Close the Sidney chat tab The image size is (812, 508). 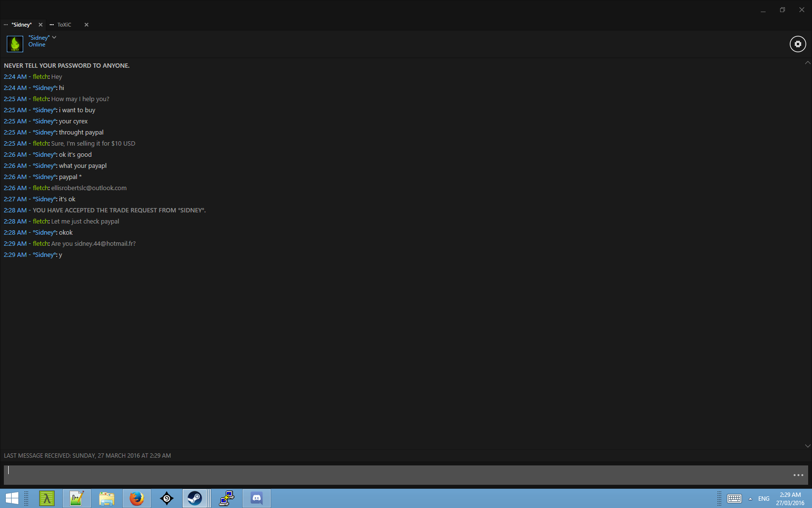(41, 25)
